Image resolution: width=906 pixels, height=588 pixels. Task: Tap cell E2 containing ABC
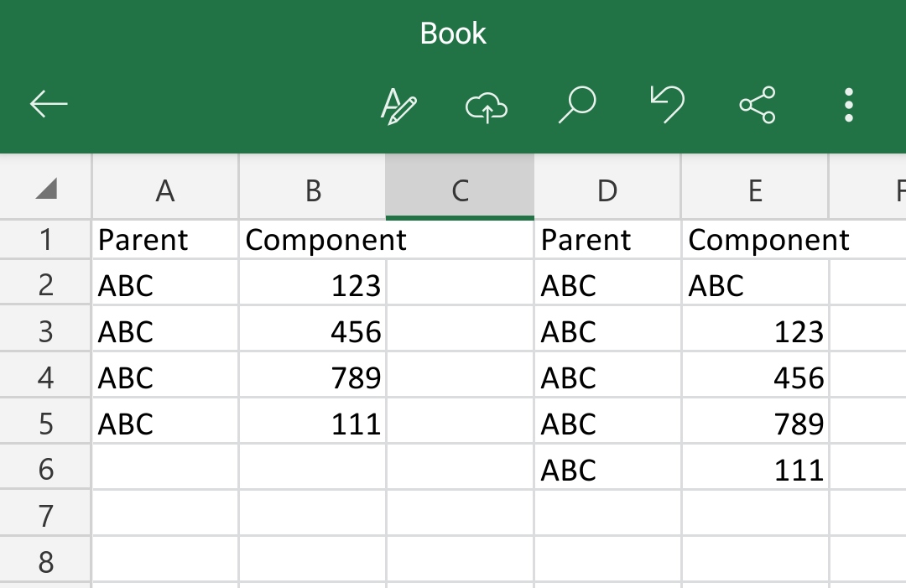[755, 284]
